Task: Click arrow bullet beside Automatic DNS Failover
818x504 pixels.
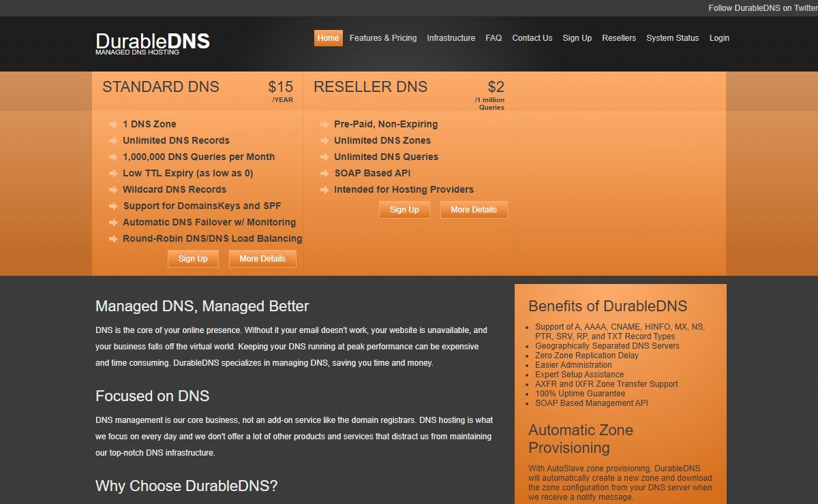Action: coord(113,223)
